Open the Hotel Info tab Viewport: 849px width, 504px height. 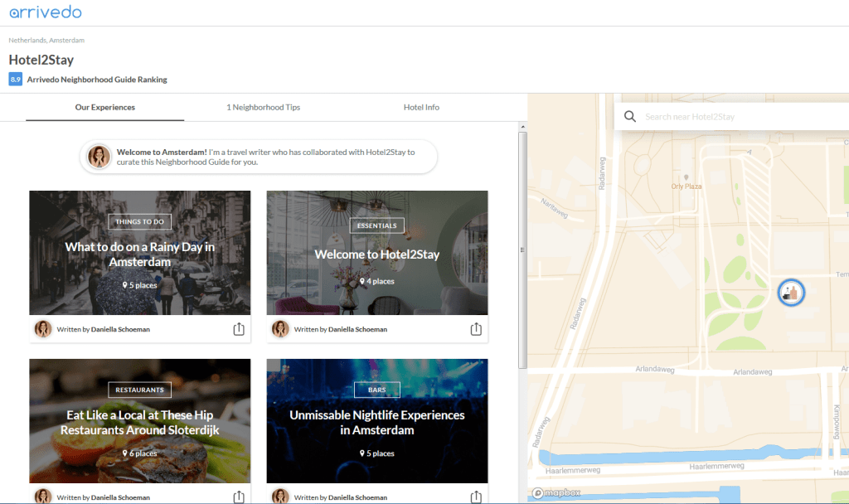tap(421, 107)
